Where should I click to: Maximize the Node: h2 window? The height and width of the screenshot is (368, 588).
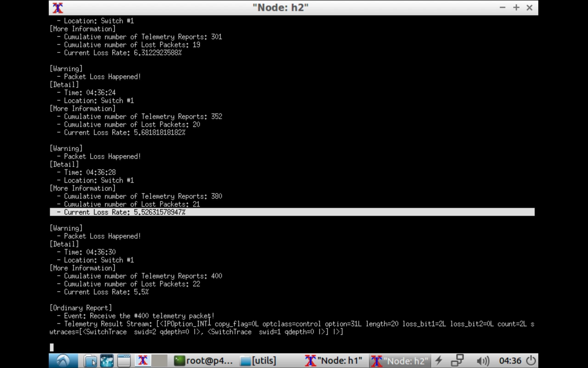(x=516, y=8)
